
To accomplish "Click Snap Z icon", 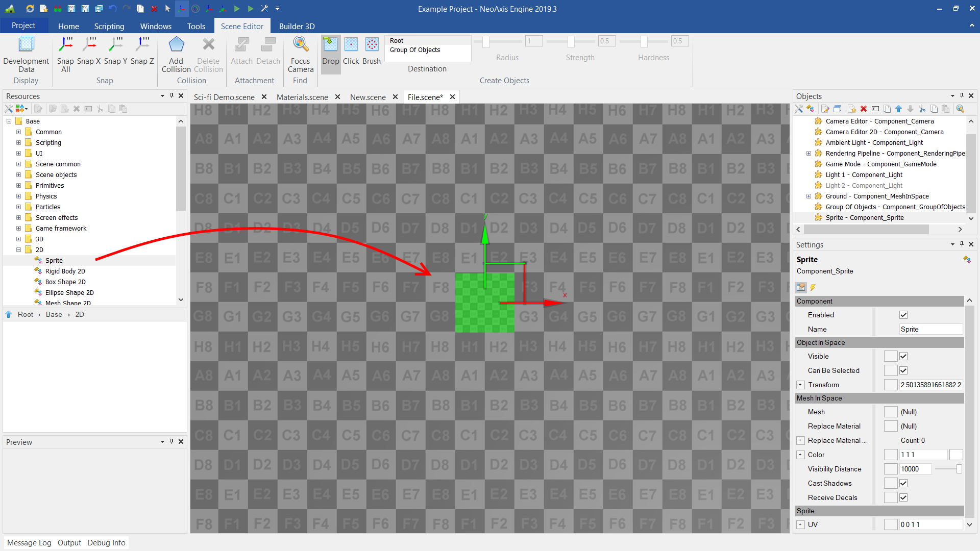I will click(142, 46).
